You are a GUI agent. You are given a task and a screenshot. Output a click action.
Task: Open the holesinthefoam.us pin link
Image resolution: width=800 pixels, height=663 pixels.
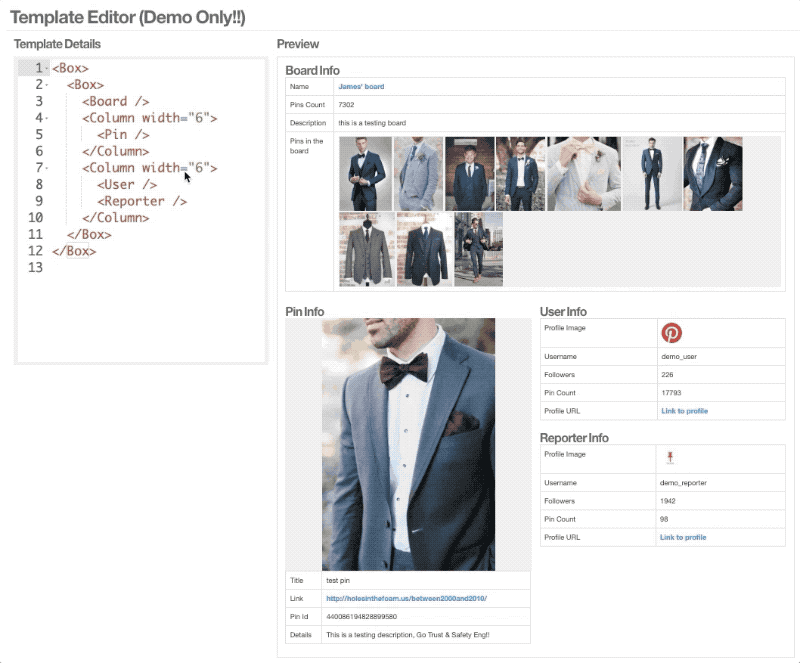pyautogui.click(x=406, y=598)
